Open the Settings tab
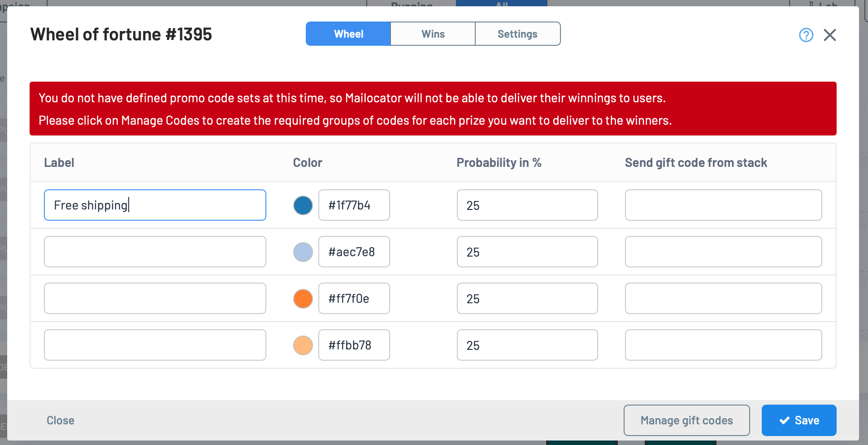The image size is (868, 445). pos(517,34)
